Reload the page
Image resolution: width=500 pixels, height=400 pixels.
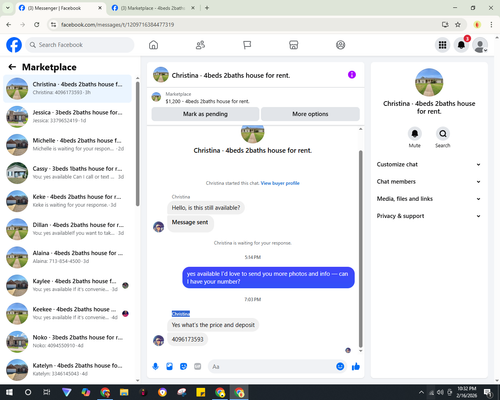(x=37, y=24)
